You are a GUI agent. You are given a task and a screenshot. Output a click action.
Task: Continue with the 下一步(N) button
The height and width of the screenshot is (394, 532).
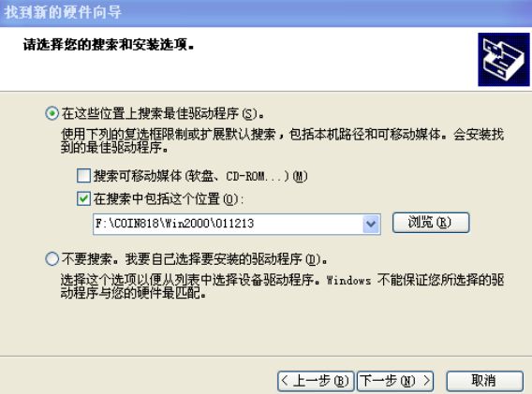pos(395,381)
